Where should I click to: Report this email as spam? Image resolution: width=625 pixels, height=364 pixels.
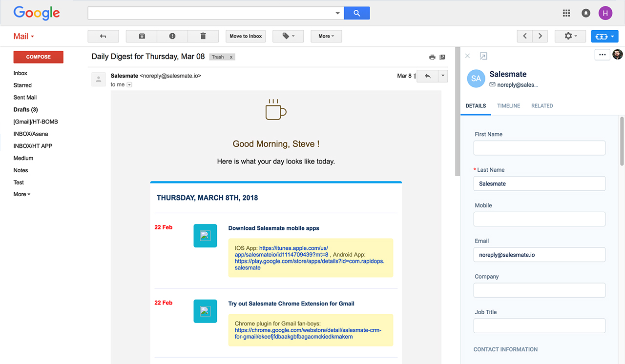click(172, 36)
